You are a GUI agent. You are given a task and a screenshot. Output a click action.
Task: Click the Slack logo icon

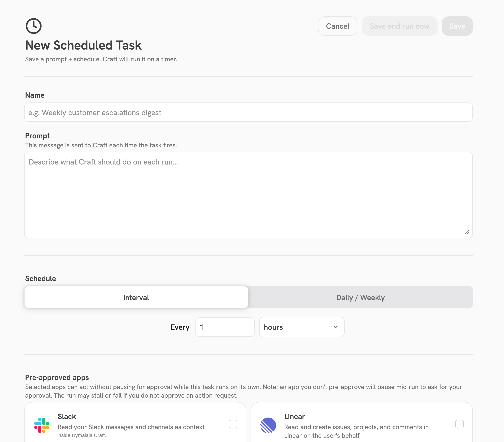[42, 425]
